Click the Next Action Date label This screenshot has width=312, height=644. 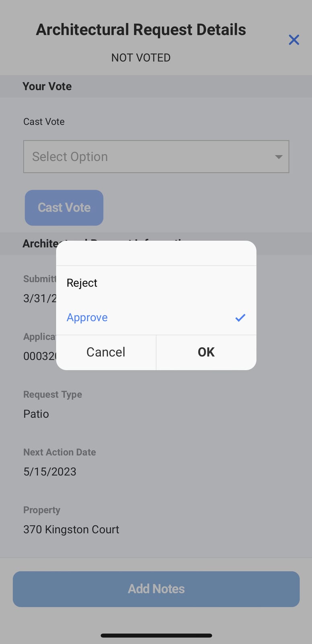coord(60,452)
